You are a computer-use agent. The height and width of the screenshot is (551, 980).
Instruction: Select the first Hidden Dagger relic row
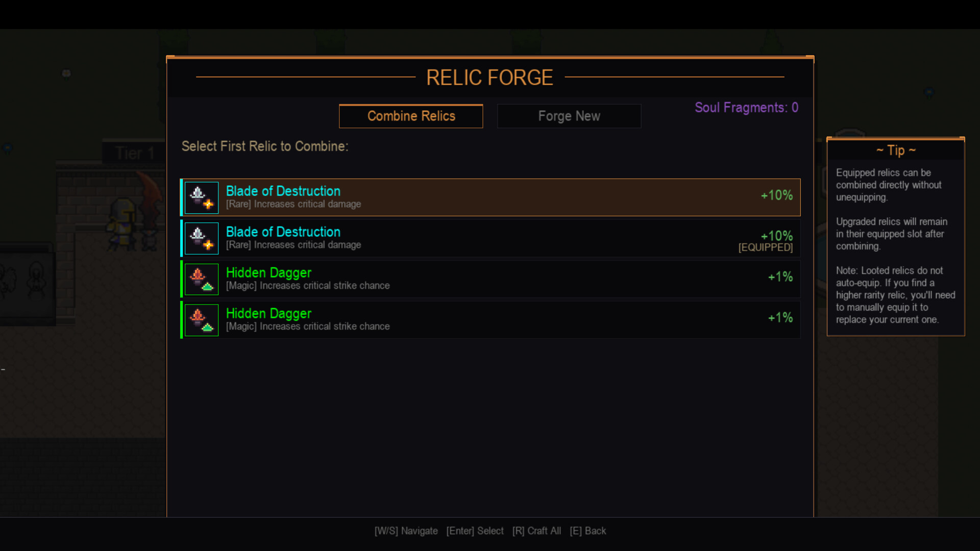click(490, 279)
